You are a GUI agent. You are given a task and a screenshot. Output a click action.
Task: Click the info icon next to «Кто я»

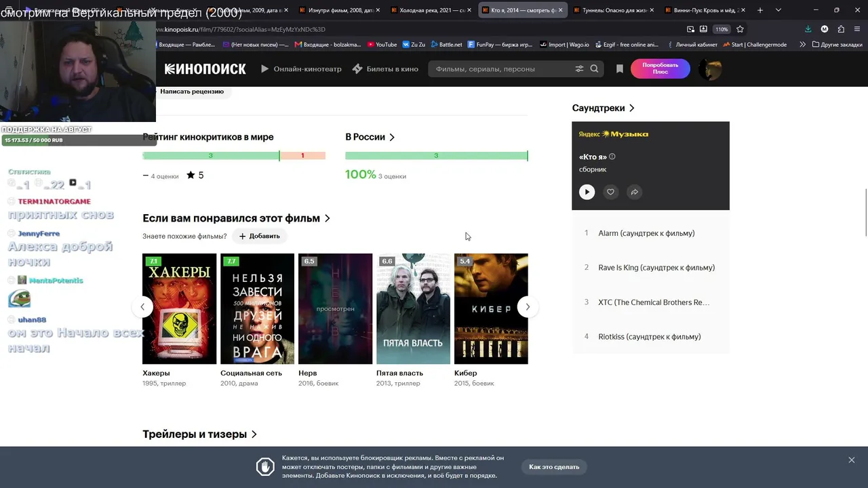click(x=612, y=157)
